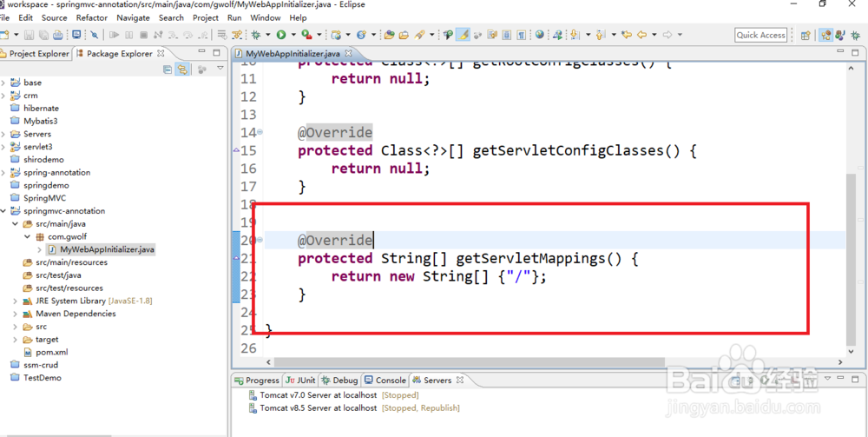Switch to the Project Explorer tab
Viewport: 868px width, 437px height.
coord(35,54)
